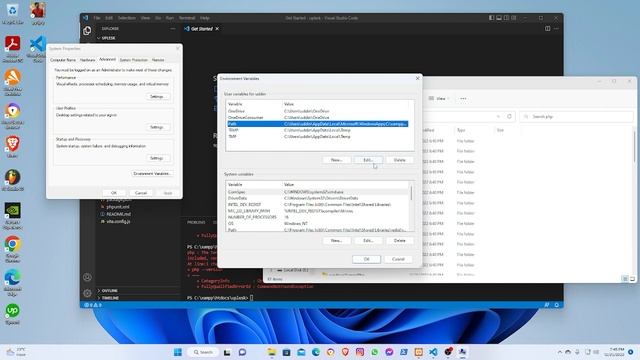
Task: Open the Explorer panel more actions ellipsis
Action: 173,29
